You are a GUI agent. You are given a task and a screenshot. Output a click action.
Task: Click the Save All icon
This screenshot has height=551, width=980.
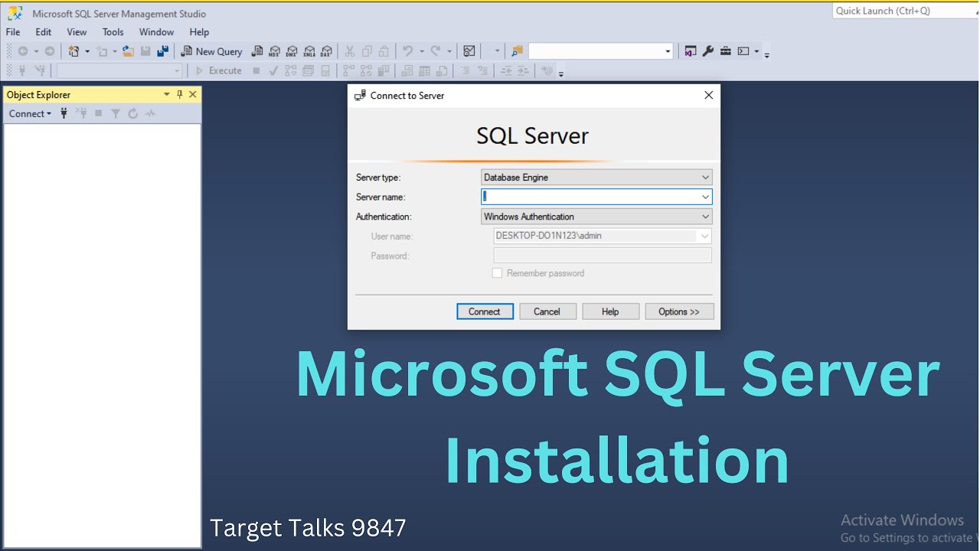point(162,51)
